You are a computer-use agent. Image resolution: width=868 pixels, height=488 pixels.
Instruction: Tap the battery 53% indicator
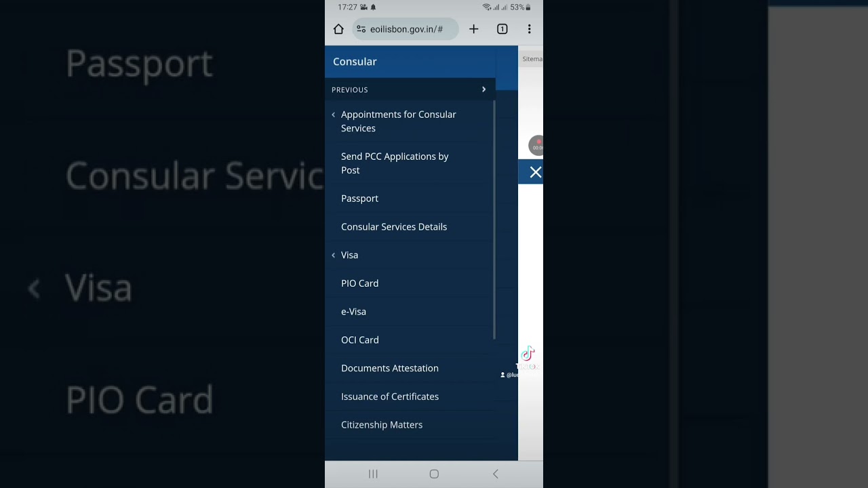[x=521, y=7]
